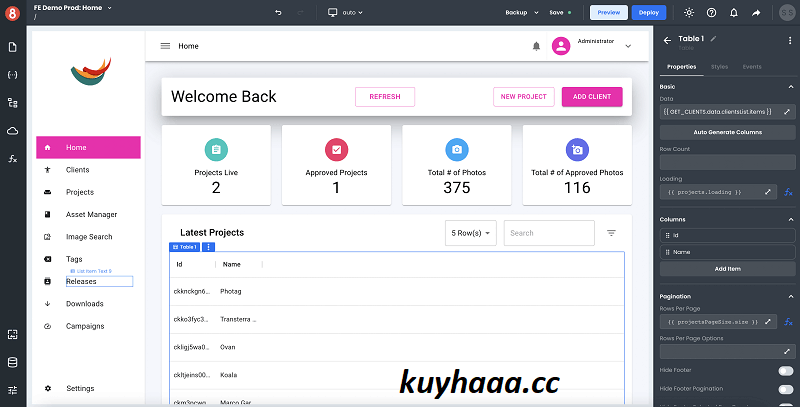Click Auto Generate Columns button

(728, 132)
